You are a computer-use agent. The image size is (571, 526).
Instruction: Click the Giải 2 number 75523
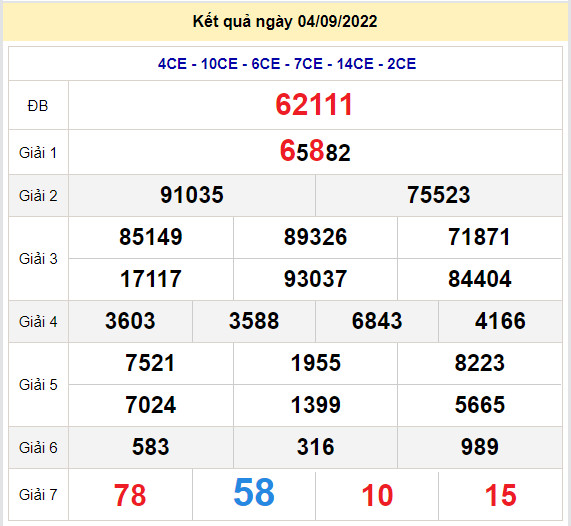439,195
